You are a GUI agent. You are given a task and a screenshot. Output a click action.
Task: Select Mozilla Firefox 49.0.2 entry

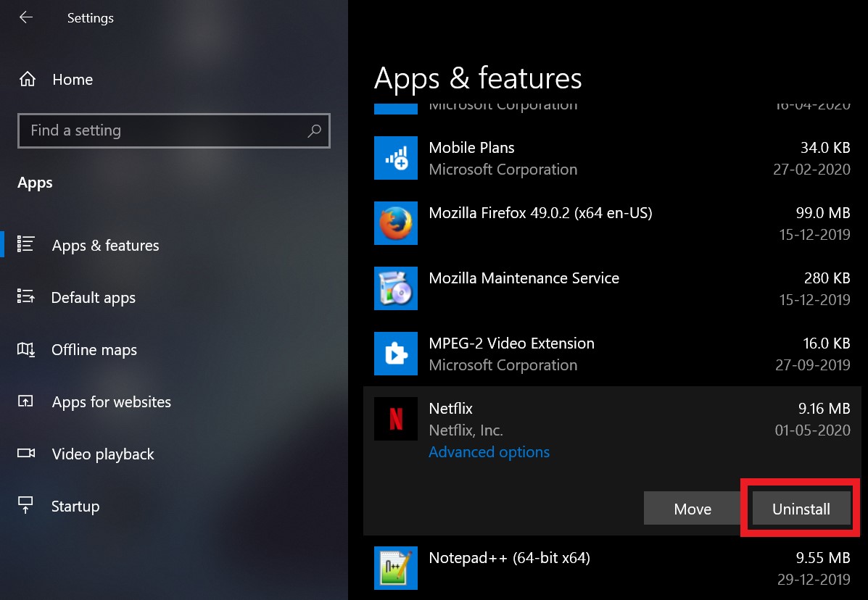point(540,213)
